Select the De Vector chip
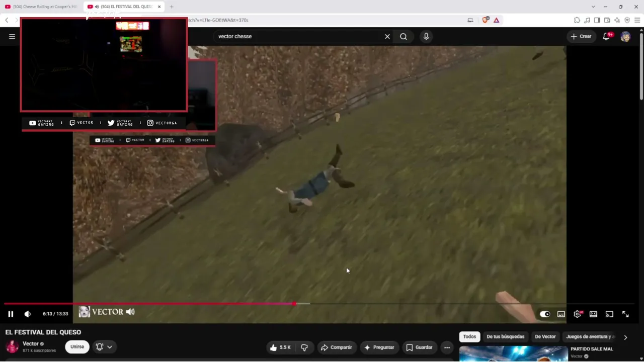 pos(545,337)
